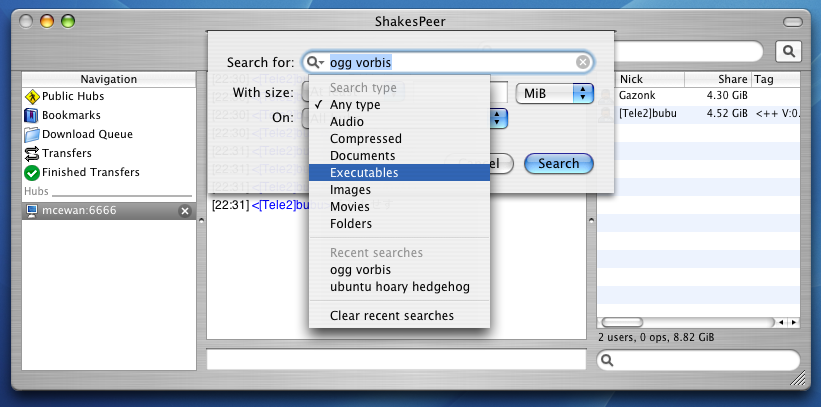Click user list scroll right arrow

click(x=794, y=323)
